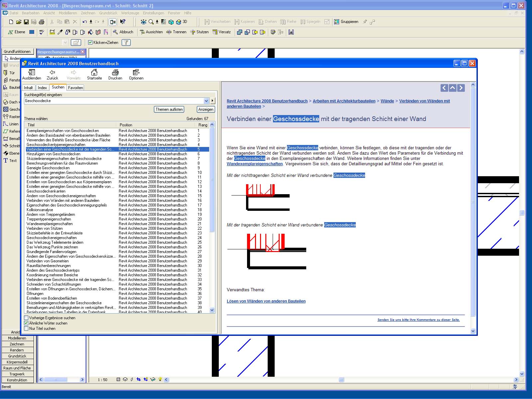Open the Werkzeuge menu
532x399 pixels.
point(130,13)
